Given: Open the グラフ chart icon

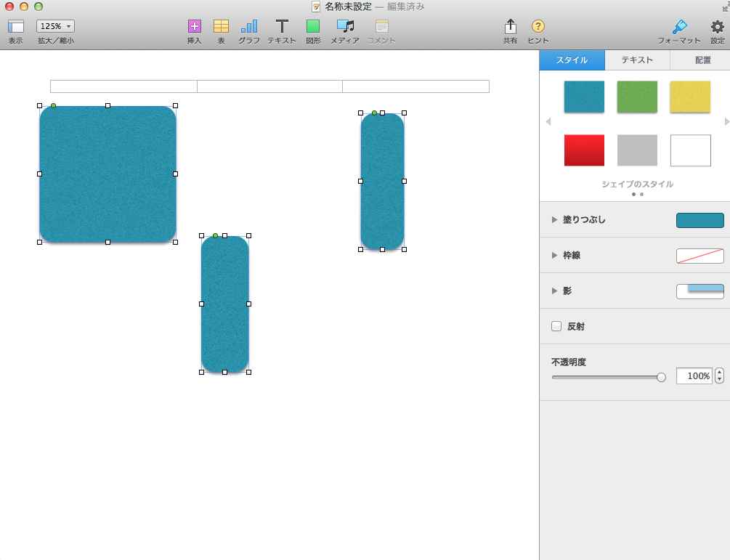Looking at the screenshot, I should click(249, 26).
